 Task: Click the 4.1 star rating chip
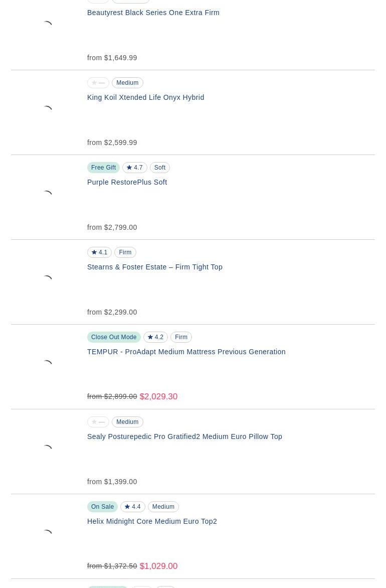point(99,252)
